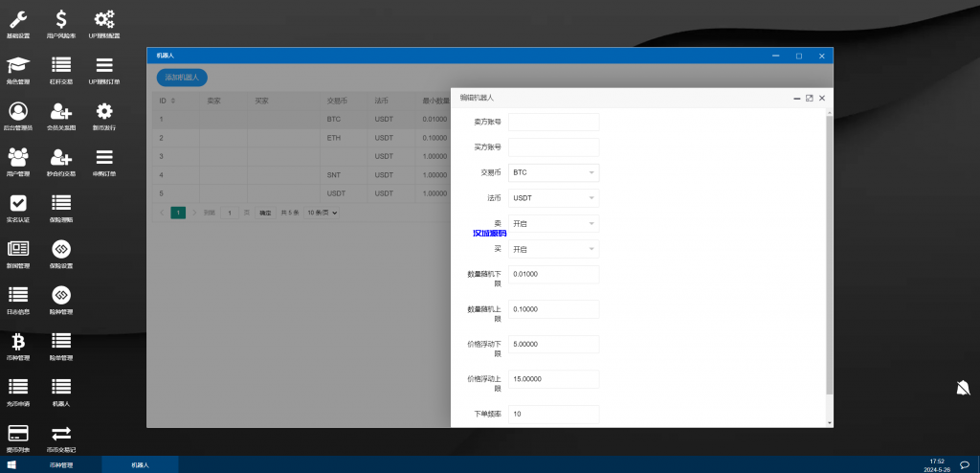Viewport: 980px width, 473px height.
Task: Open the 卖 开启 dropdown
Action: pyautogui.click(x=554, y=223)
